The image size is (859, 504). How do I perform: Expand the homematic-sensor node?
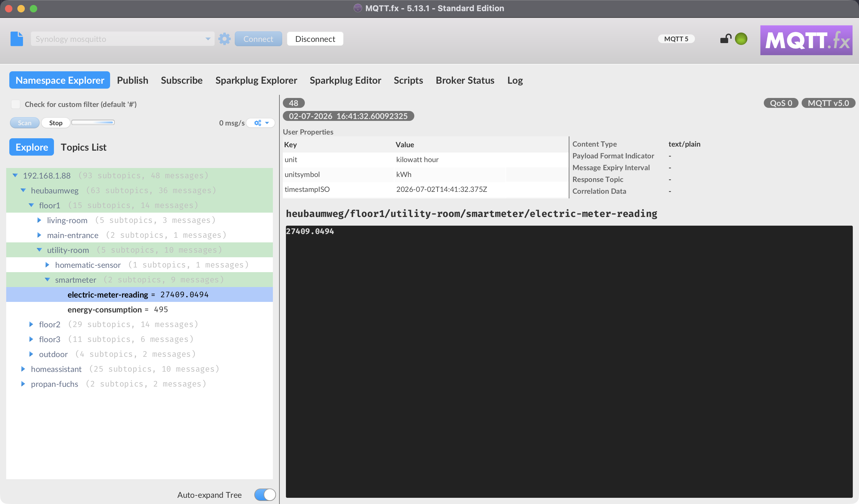pyautogui.click(x=47, y=265)
